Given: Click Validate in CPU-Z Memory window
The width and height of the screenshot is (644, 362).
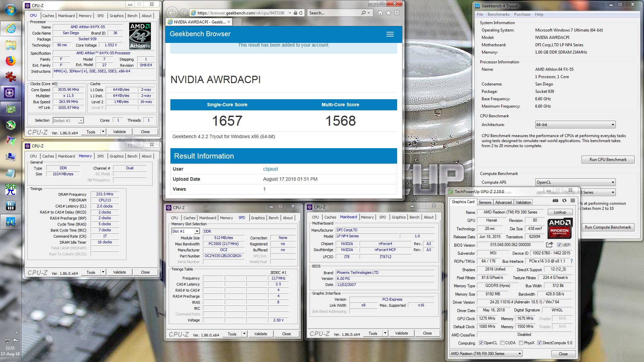Looking at the screenshot, I should (x=119, y=272).
